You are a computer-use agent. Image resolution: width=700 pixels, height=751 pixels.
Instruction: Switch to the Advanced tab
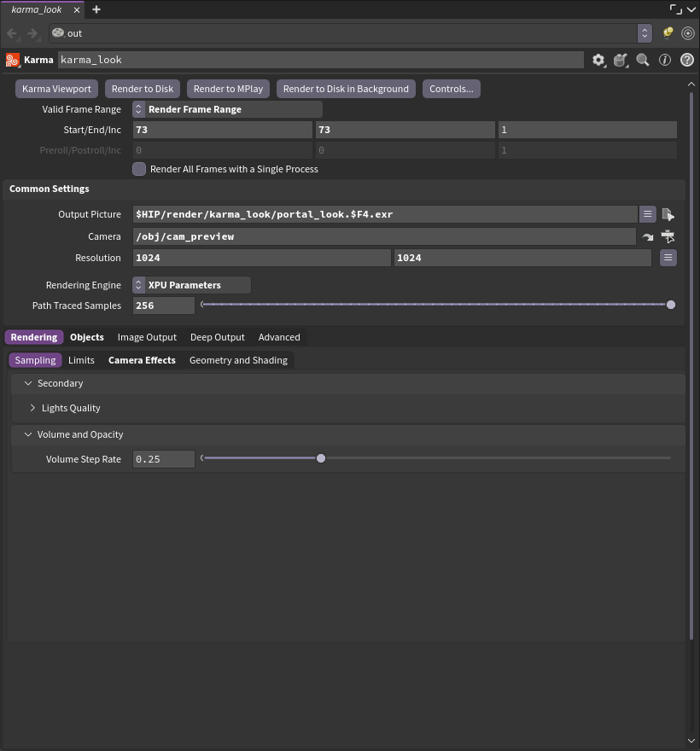coord(279,337)
